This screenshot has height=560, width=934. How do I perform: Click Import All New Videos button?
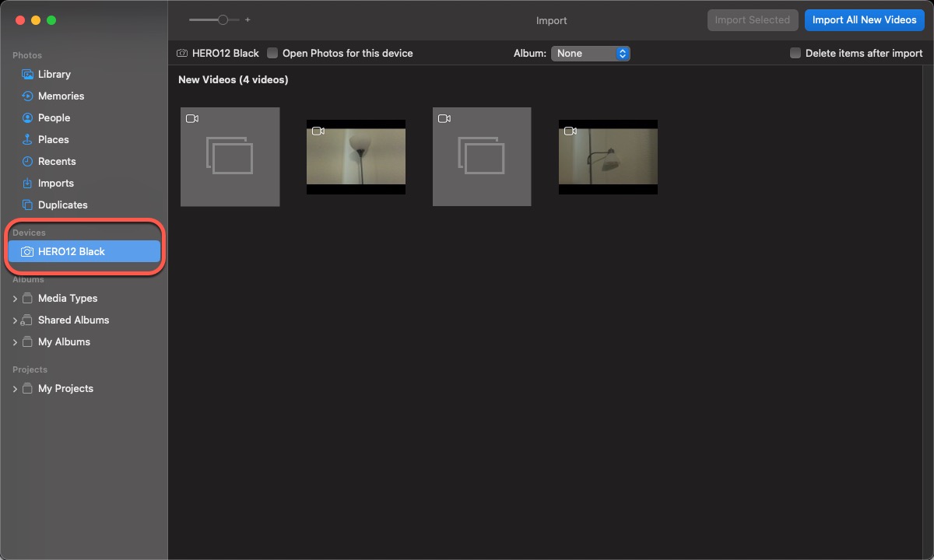tap(864, 20)
